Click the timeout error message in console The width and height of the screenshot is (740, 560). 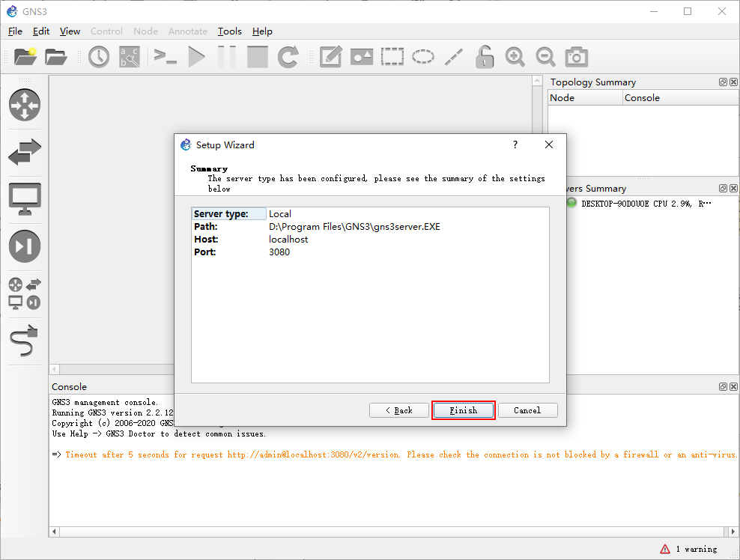point(401,454)
